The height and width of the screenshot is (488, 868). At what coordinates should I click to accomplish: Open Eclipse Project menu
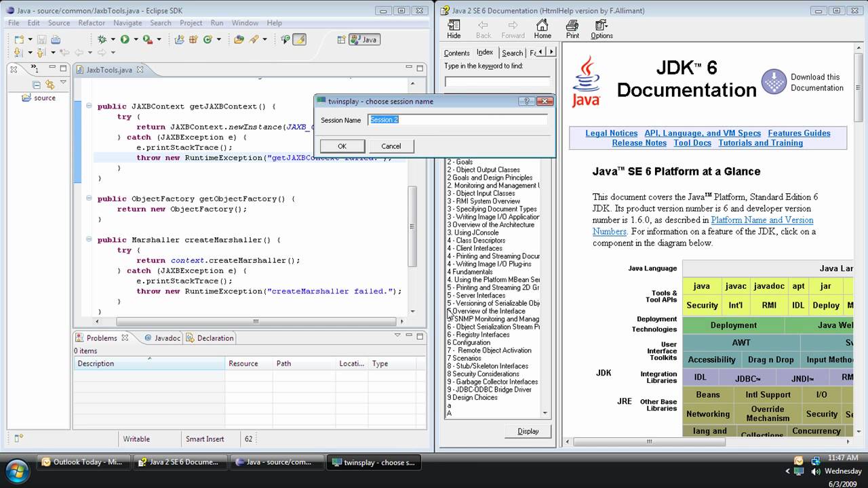point(191,22)
